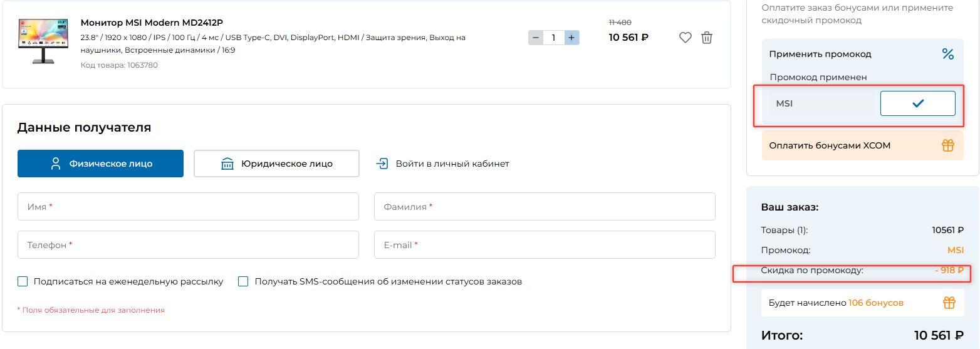The image size is (980, 349).
Task: Delete monitor from cart via trash icon
Action: click(x=707, y=38)
